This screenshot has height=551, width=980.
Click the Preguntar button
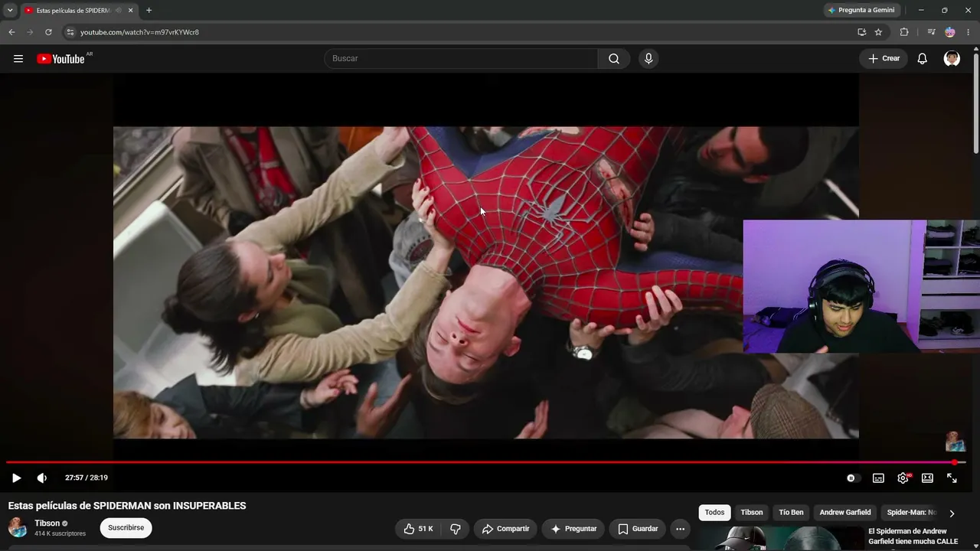point(574,529)
